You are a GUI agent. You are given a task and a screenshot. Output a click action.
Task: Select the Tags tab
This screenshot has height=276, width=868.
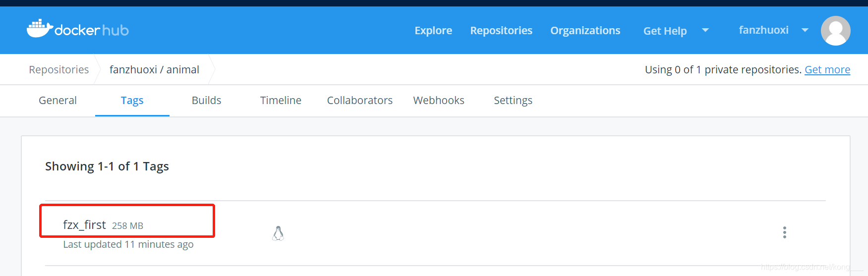(x=132, y=101)
